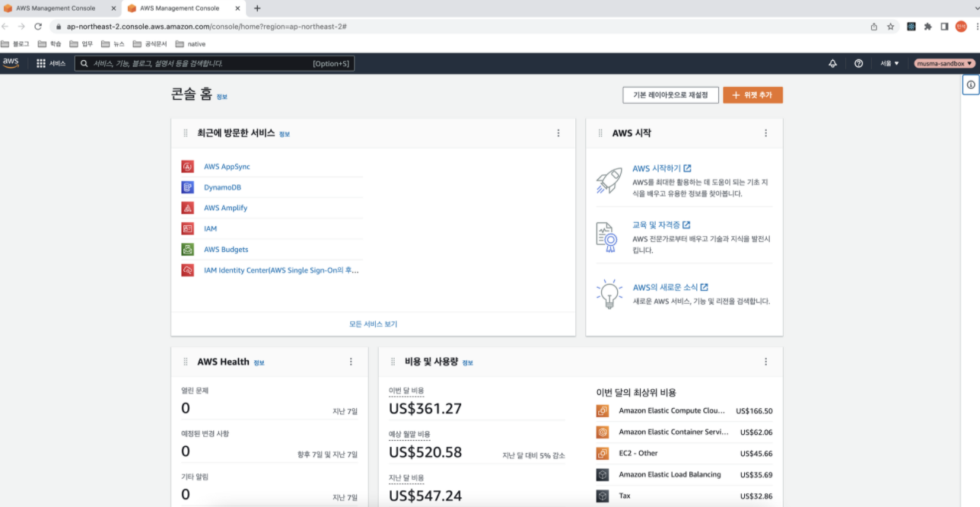Viewport: 980px width, 507px height.
Task: Open the AWS의 새로운 소식 external link
Action: click(670, 288)
